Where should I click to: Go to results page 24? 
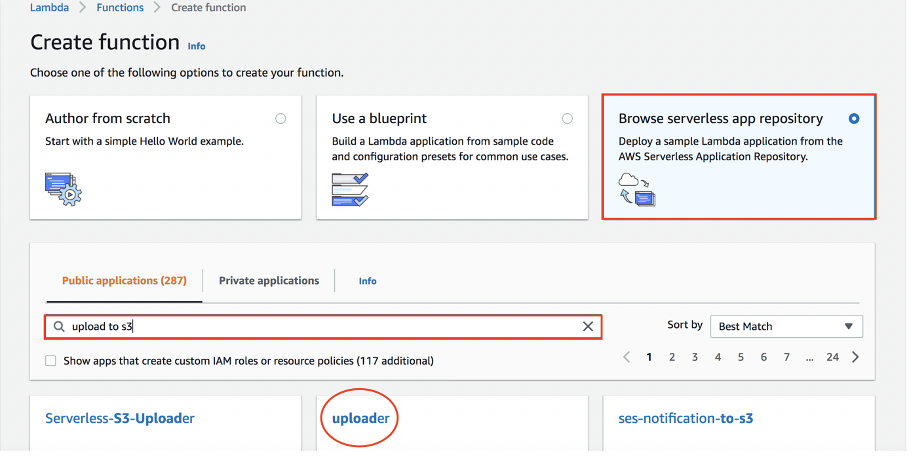(833, 357)
